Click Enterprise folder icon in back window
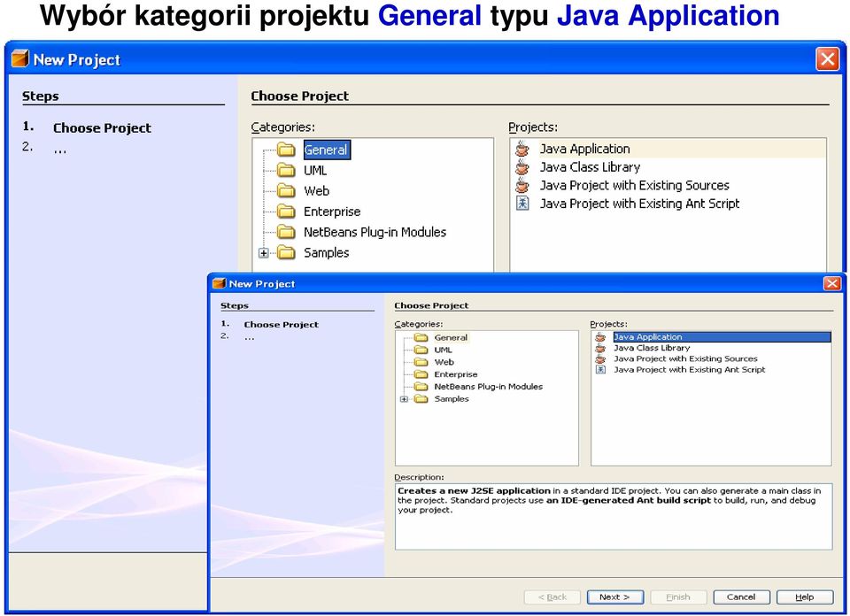 pyautogui.click(x=286, y=212)
